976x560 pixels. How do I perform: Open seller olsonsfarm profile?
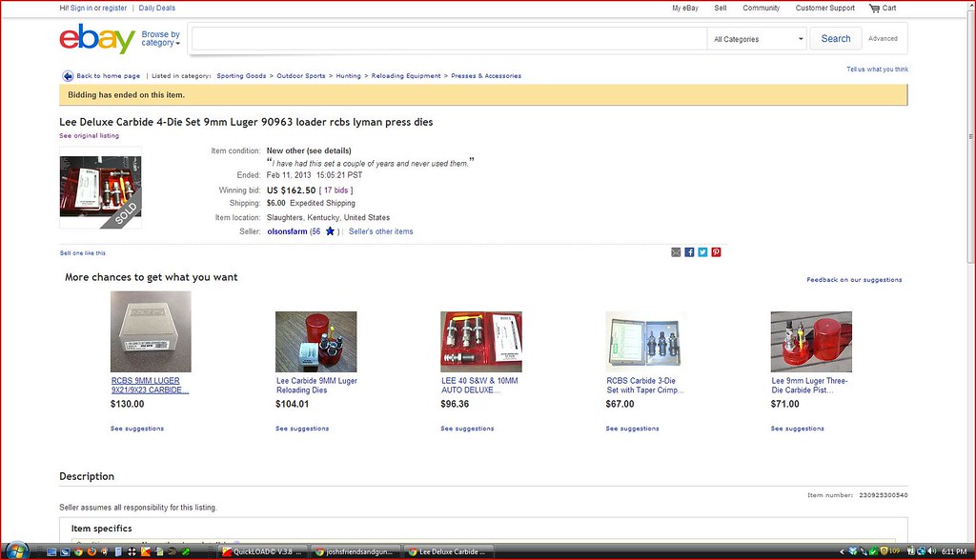pos(287,231)
